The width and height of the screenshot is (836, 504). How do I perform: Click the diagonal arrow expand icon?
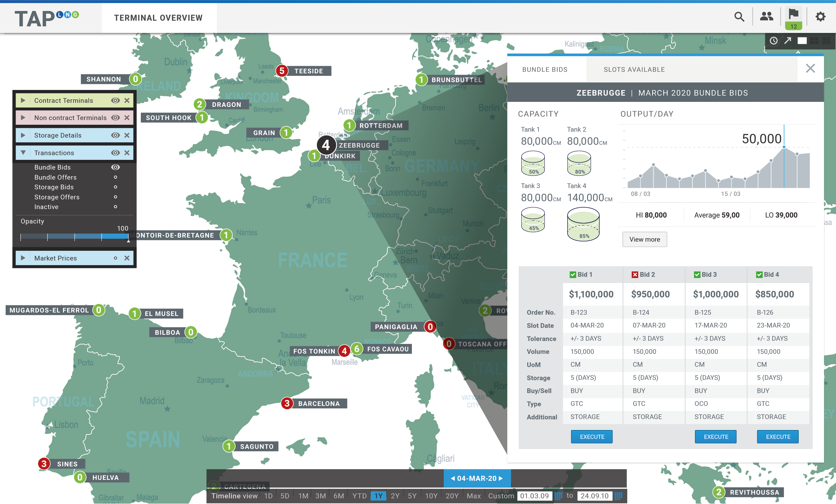tap(787, 41)
